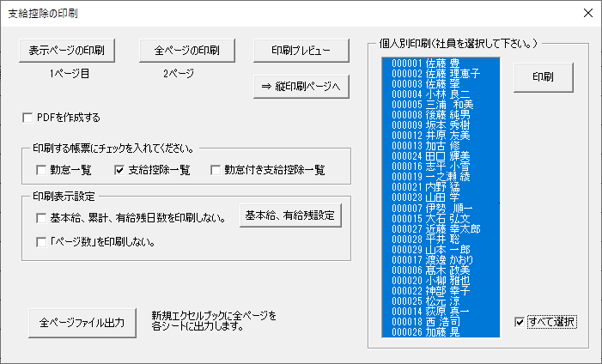Select employee 000015 大石 弘文
The width and height of the screenshot is (602, 364).
pos(441,218)
